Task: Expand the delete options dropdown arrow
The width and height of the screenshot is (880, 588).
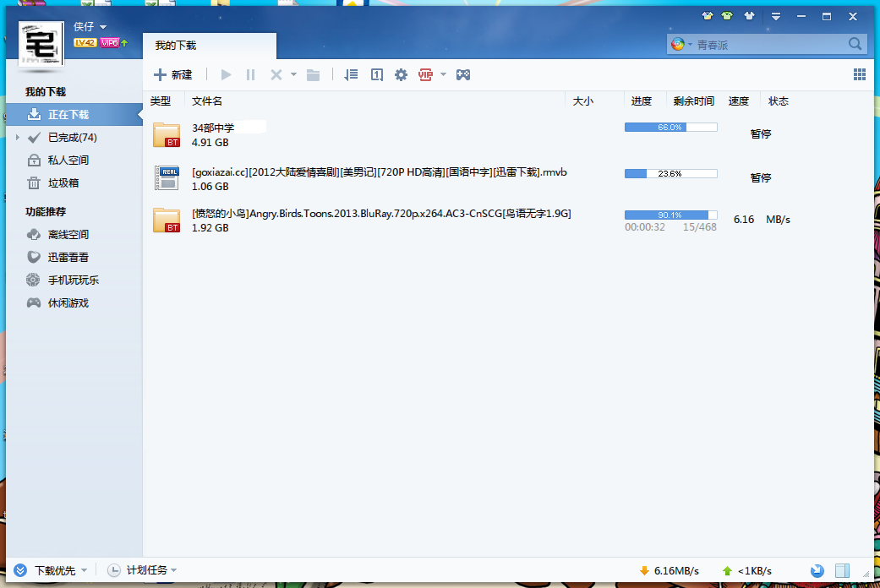Action: pos(293,74)
